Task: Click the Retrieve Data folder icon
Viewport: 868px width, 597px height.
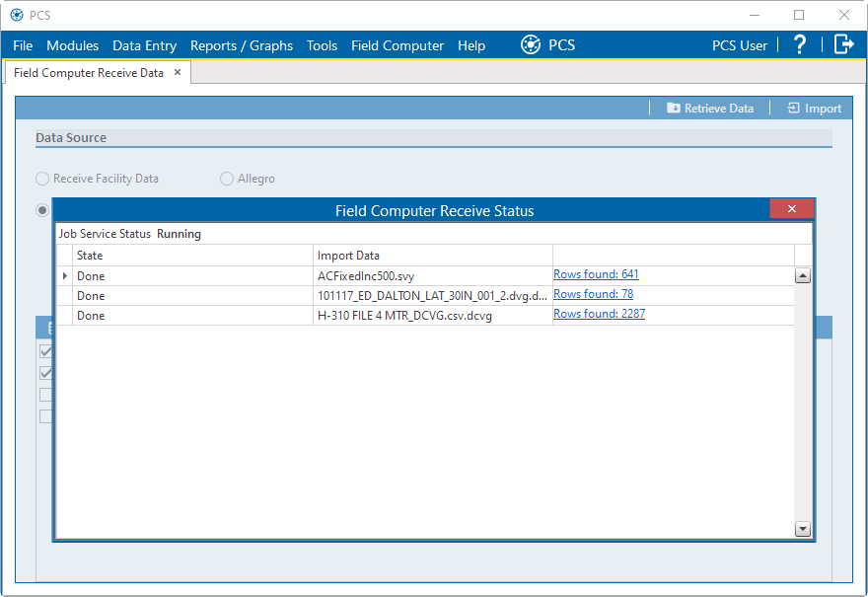Action: 674,109
